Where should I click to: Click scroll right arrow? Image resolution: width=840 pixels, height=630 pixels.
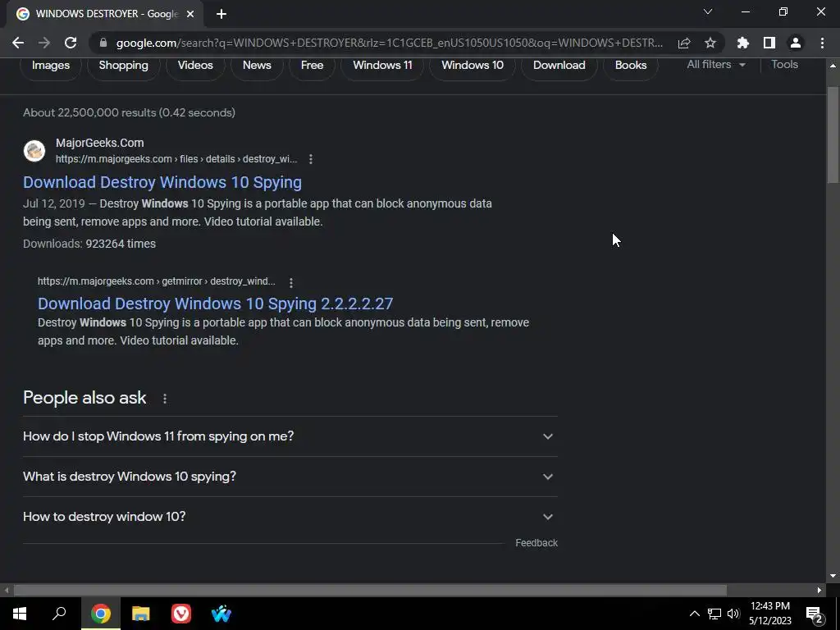(x=819, y=591)
